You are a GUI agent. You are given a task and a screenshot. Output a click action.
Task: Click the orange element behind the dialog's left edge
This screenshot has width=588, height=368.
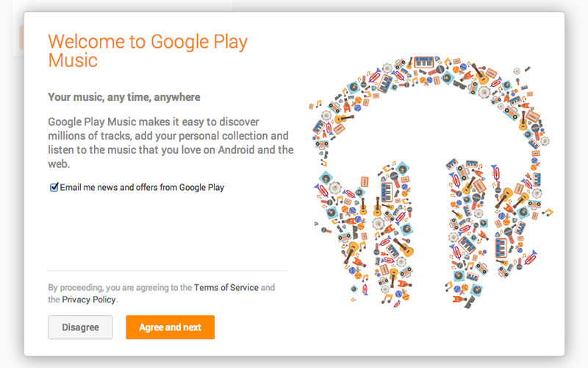pyautogui.click(x=21, y=38)
